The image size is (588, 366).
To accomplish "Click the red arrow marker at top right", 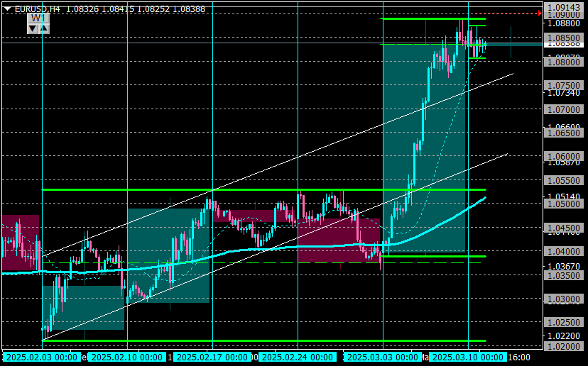I will tap(539, 13).
